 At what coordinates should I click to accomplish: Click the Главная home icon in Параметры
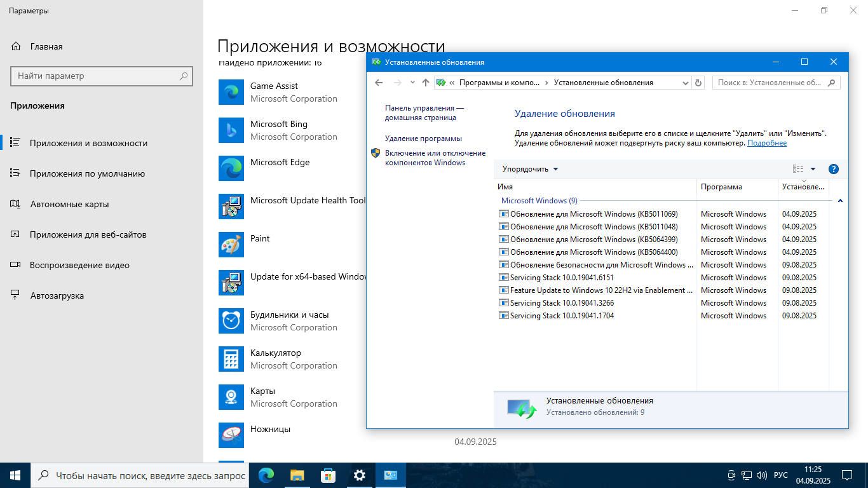(x=16, y=46)
